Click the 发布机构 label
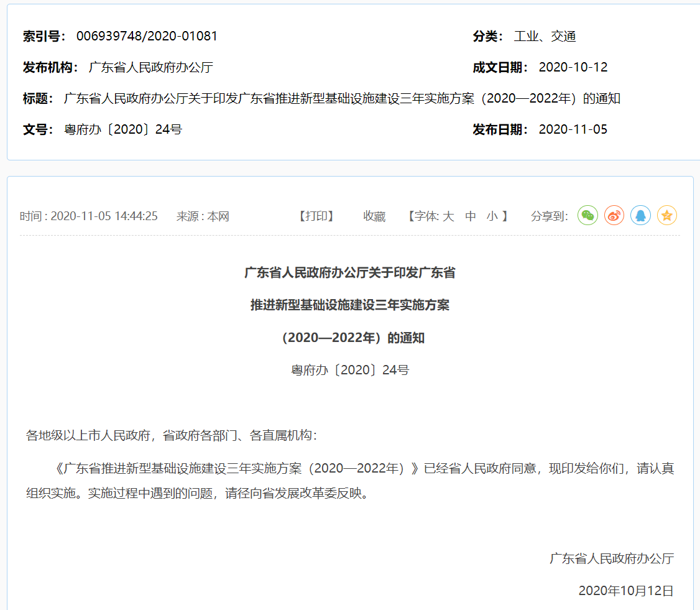Image resolution: width=700 pixels, height=610 pixels. [x=50, y=67]
